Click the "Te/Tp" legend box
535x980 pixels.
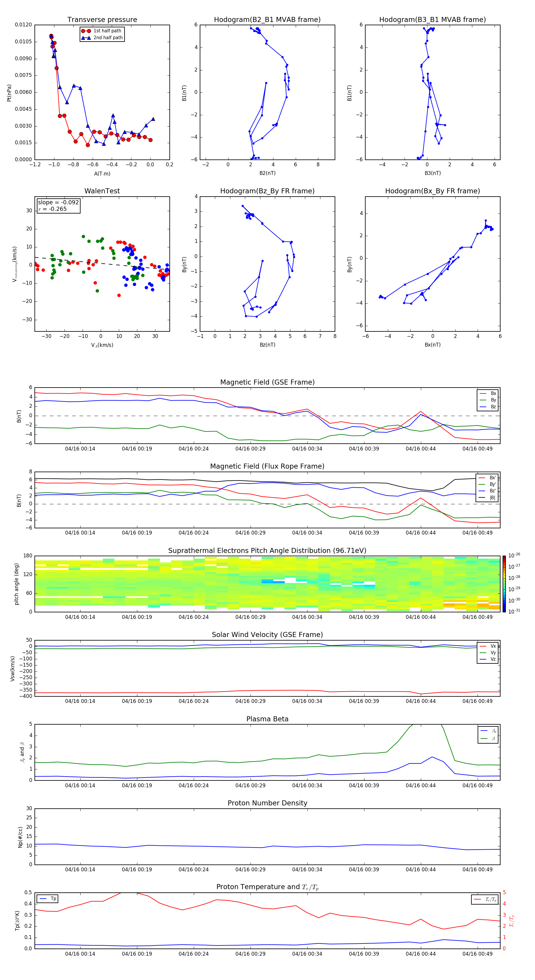(485, 899)
